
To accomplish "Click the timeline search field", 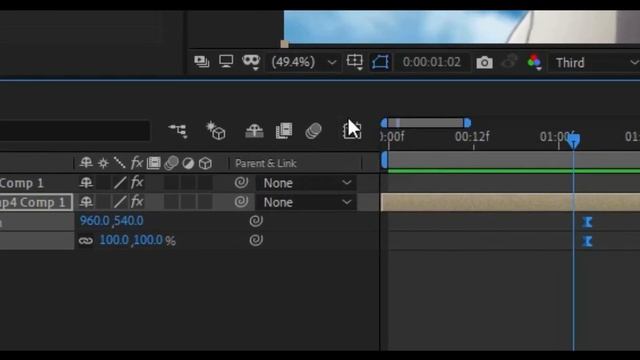I will pyautogui.click(x=75, y=131).
